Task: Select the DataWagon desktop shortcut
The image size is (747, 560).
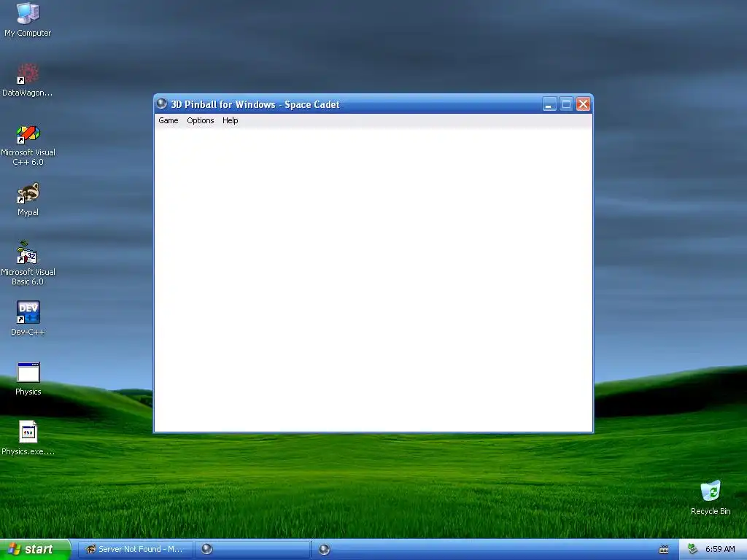Action: 28,79
